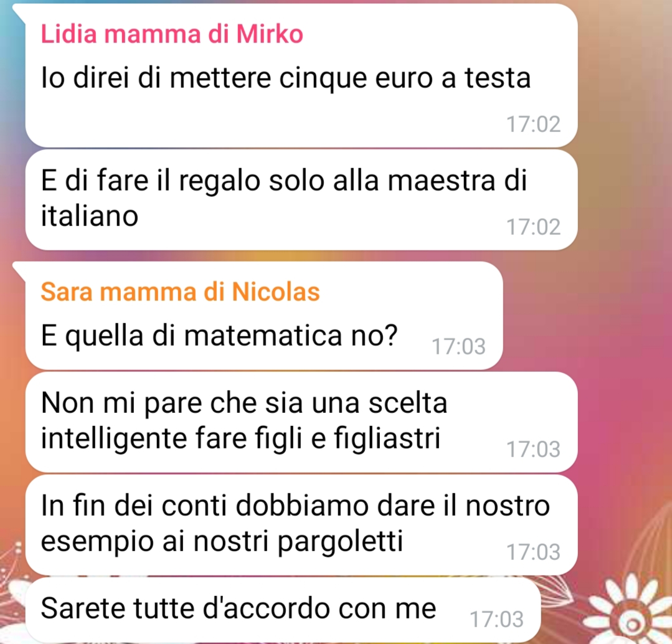Select the message about cinque euro a testa
The image size is (672, 644).
pos(301,75)
